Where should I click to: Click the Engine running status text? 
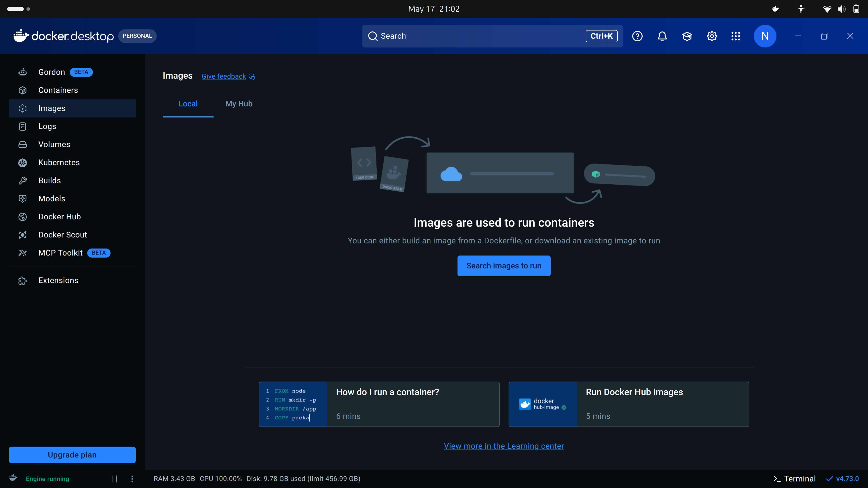point(47,479)
